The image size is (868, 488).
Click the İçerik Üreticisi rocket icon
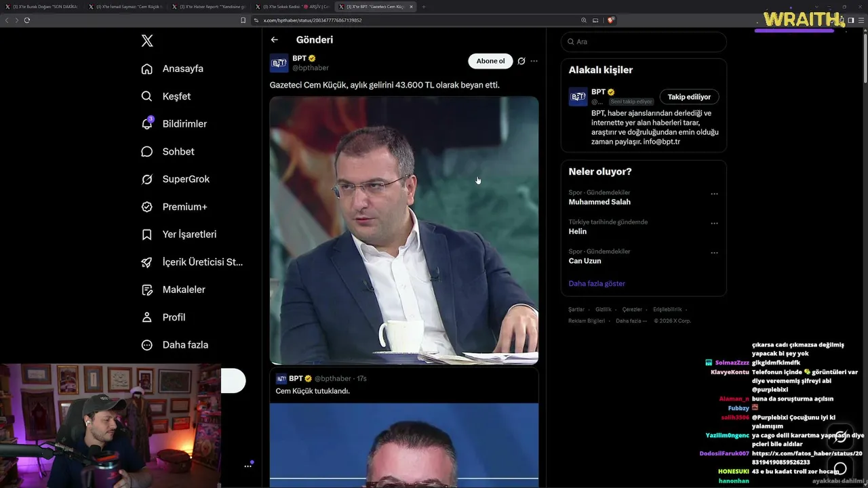[146, 262]
